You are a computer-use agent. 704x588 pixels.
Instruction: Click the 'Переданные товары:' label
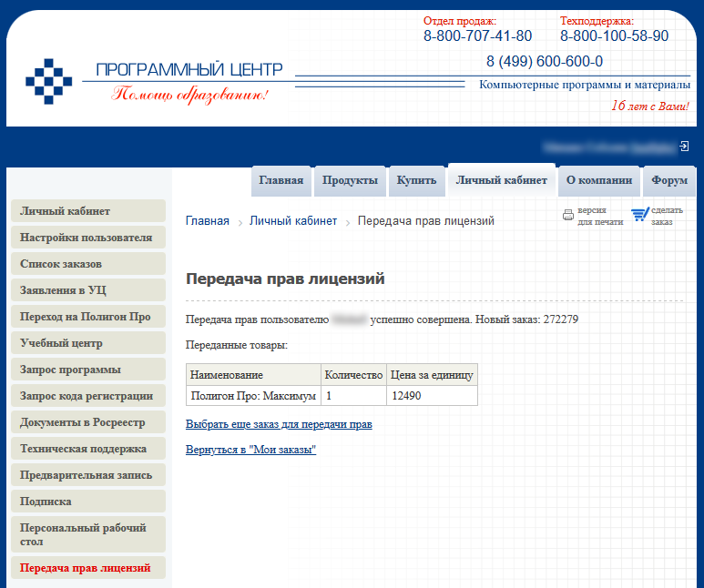pyautogui.click(x=237, y=345)
